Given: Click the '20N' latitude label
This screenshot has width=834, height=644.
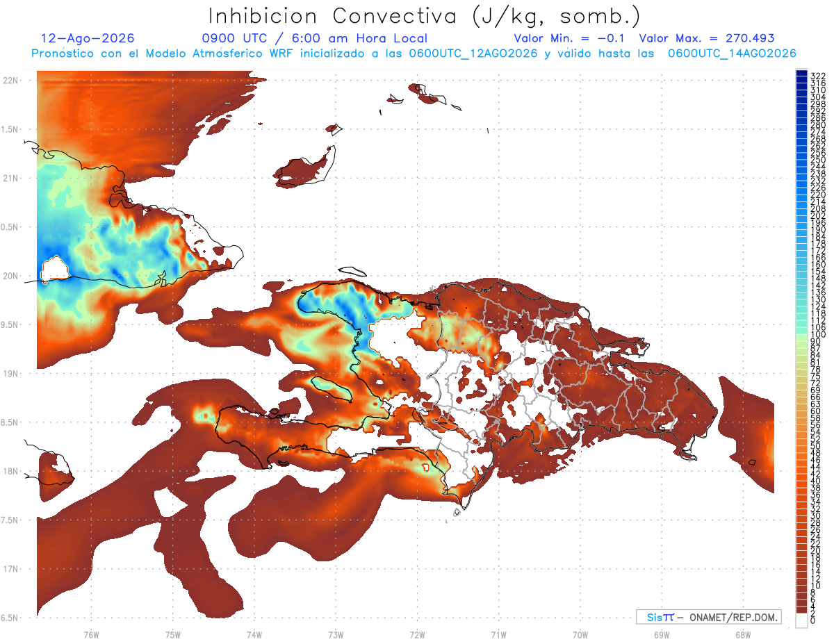Looking at the screenshot, I should tap(10, 276).
